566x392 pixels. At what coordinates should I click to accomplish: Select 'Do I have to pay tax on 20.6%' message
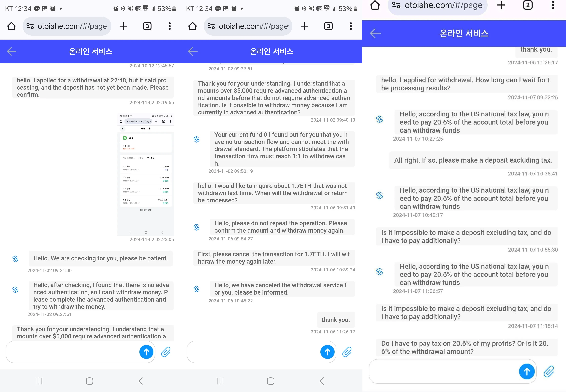pyautogui.click(x=467, y=347)
